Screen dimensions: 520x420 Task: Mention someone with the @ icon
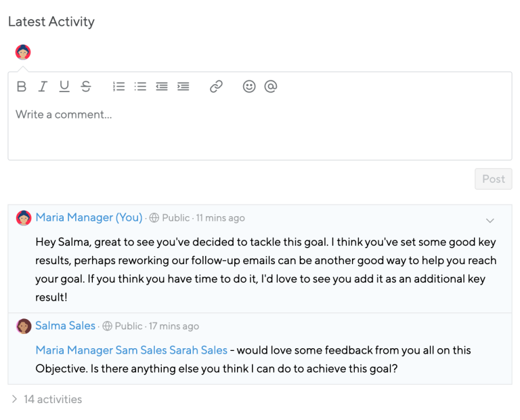[271, 87]
